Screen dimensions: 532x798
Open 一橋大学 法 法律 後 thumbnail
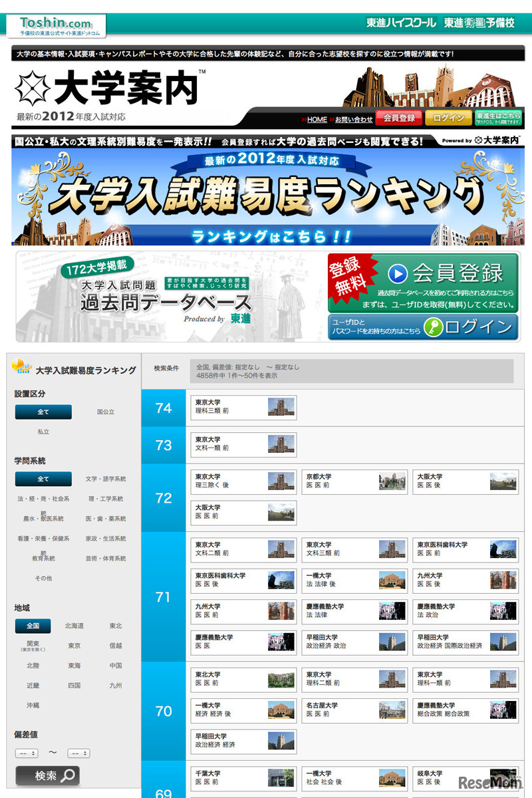pos(392,581)
